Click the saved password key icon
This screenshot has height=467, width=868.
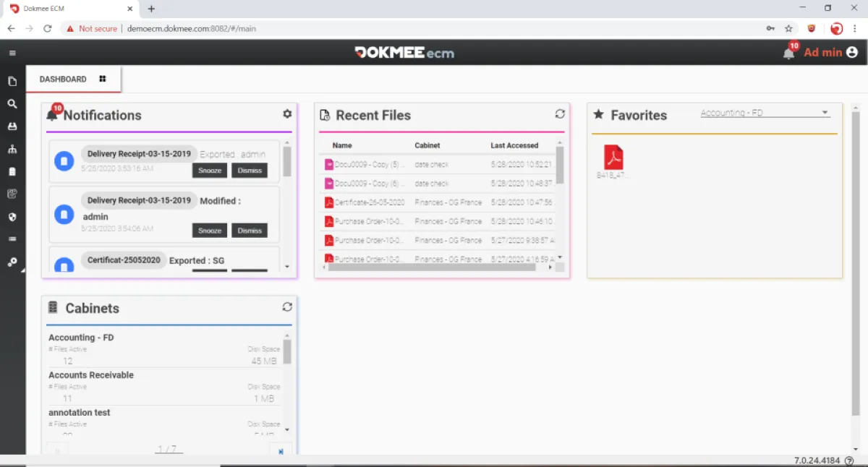click(x=770, y=29)
